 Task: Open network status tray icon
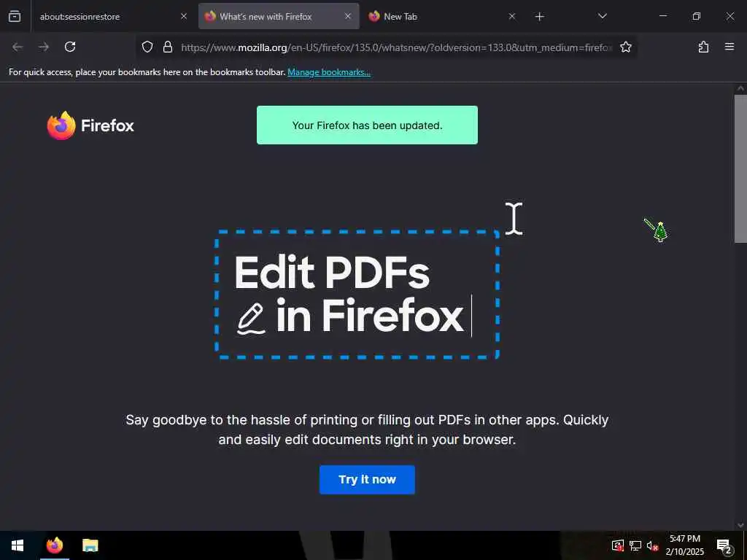pos(635,545)
